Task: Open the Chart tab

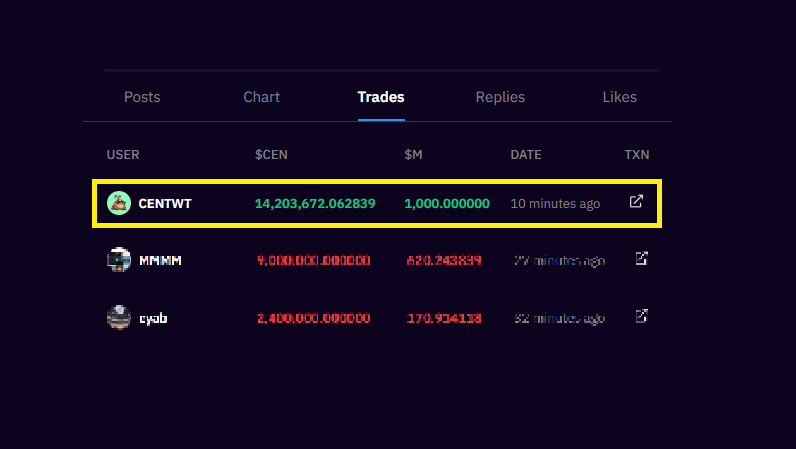Action: pos(261,97)
